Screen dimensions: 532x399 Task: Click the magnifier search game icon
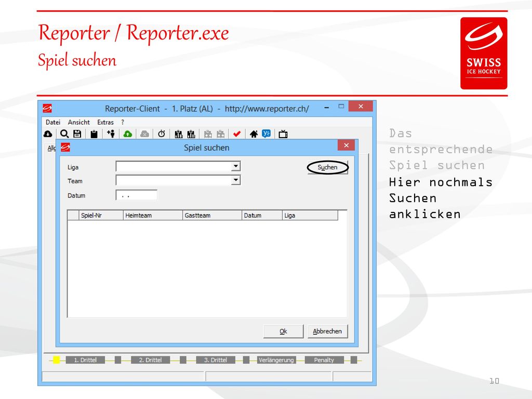pos(64,134)
